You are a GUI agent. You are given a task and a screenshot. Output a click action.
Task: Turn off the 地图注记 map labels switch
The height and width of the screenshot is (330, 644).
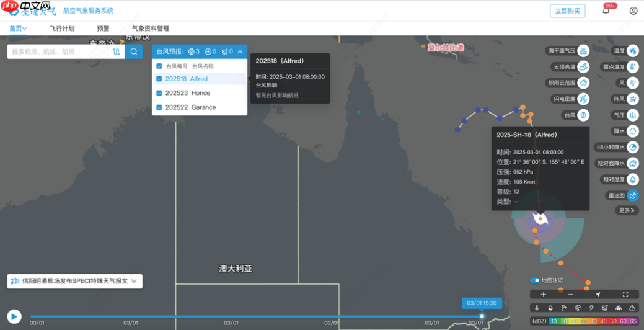[x=534, y=280]
